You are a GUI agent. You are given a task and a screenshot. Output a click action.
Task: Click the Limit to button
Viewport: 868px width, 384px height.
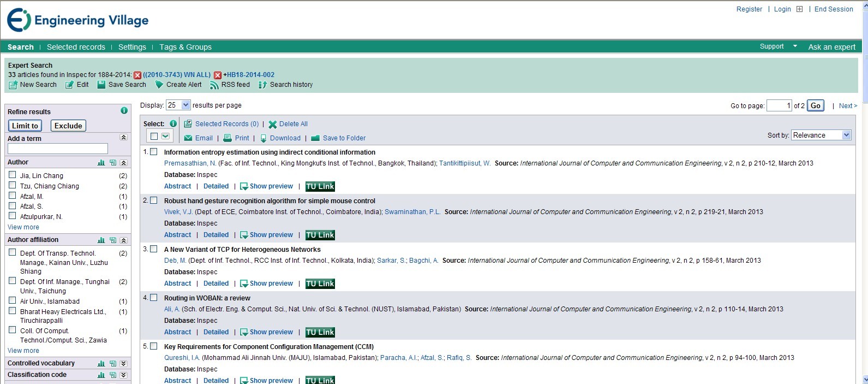(x=25, y=126)
